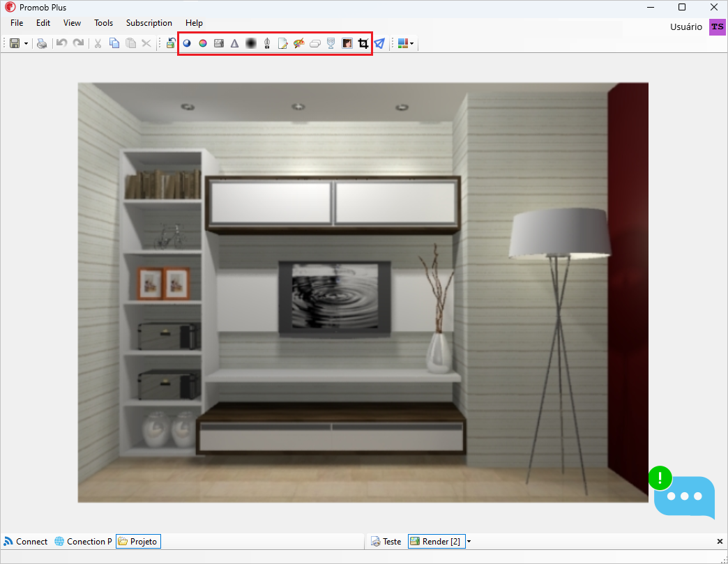Click the rounded shapes overlay icon
Image resolution: width=728 pixels, height=564 pixels.
(x=315, y=44)
